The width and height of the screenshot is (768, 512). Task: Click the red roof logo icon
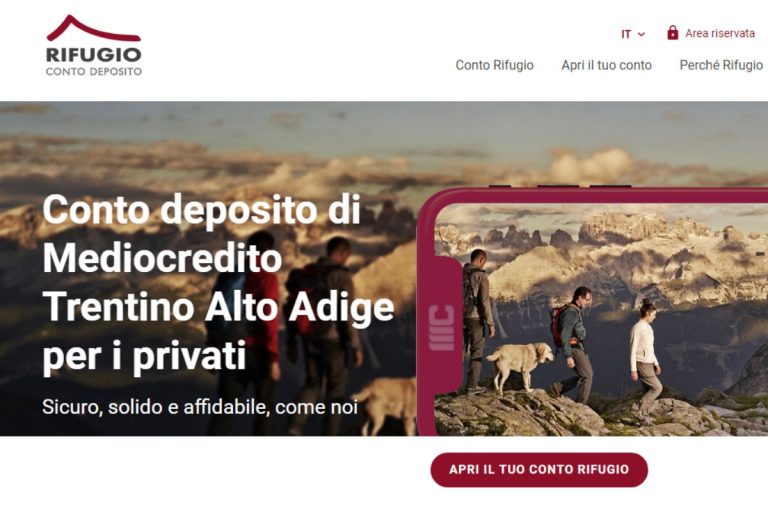94,28
